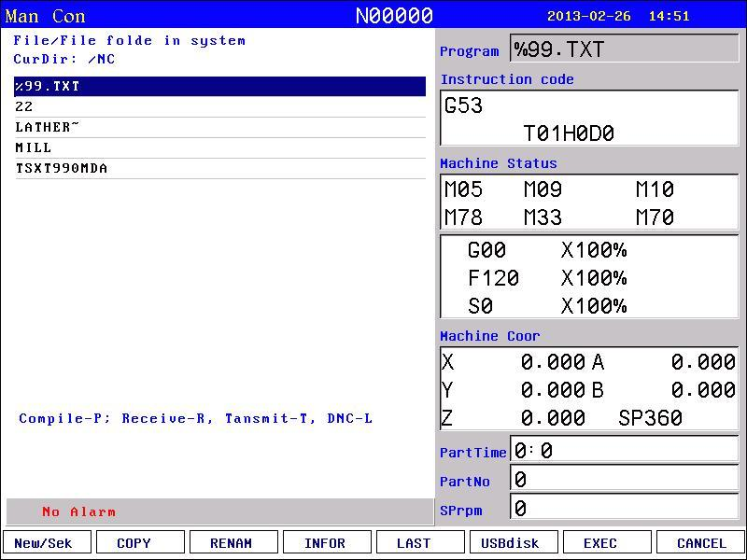Click the New/Sek softkey
747x560 pixels.
[x=47, y=543]
